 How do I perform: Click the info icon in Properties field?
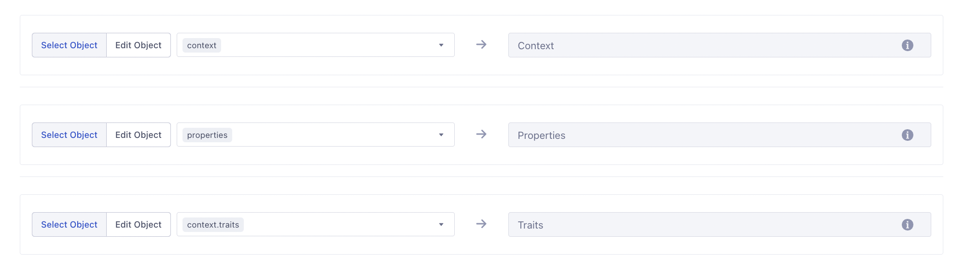coord(907,135)
